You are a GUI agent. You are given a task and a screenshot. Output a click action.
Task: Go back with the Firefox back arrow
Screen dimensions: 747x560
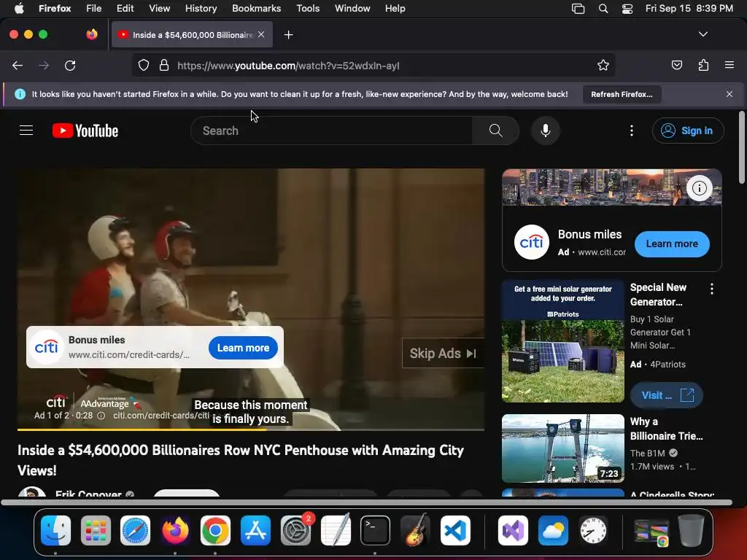(x=18, y=66)
